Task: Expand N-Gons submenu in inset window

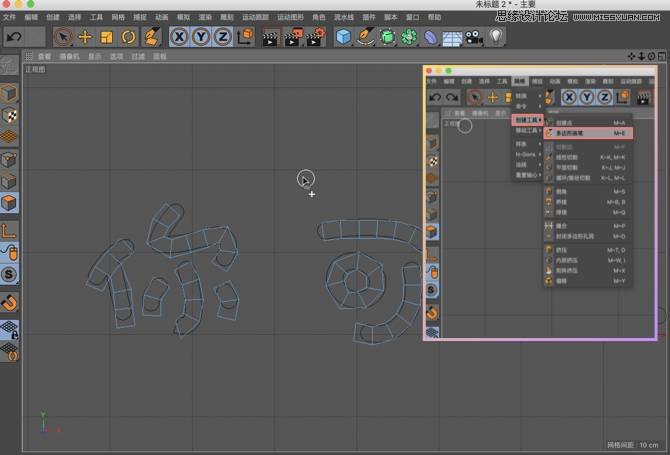Action: click(x=528, y=154)
